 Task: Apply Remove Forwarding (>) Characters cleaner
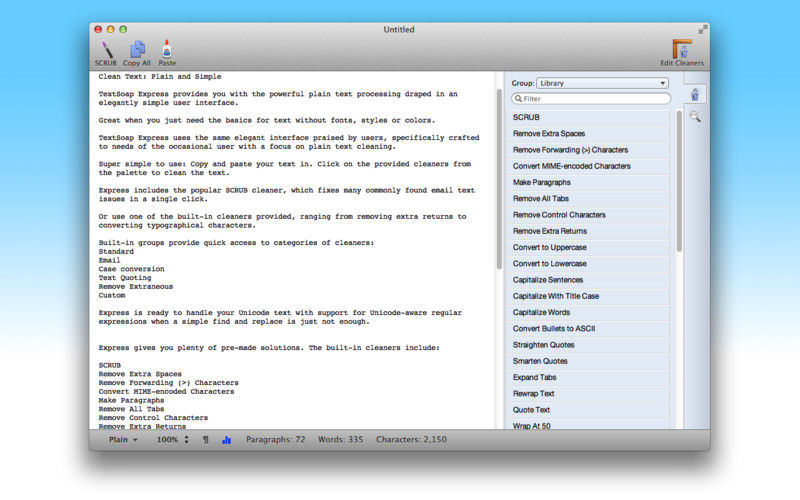click(x=590, y=150)
